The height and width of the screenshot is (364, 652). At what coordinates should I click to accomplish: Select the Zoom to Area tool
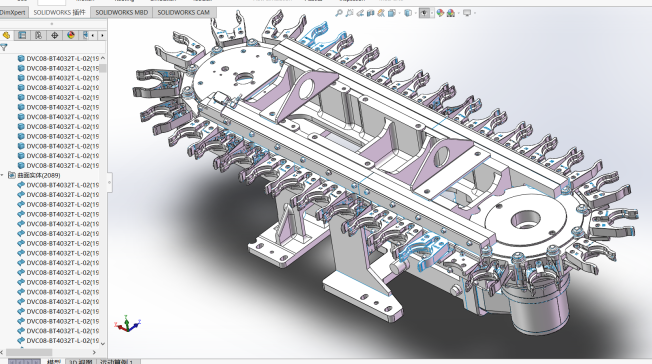(349, 13)
